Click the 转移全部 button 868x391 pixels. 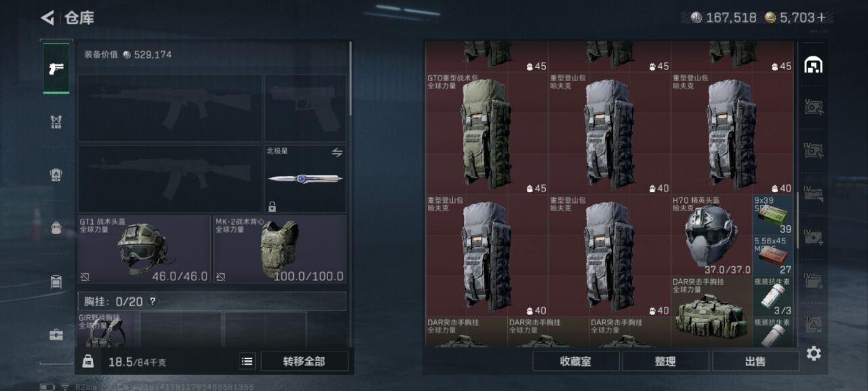coord(304,362)
